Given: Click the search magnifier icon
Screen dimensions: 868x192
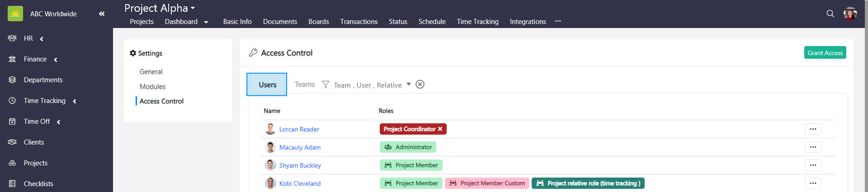Looking at the screenshot, I should point(830,14).
